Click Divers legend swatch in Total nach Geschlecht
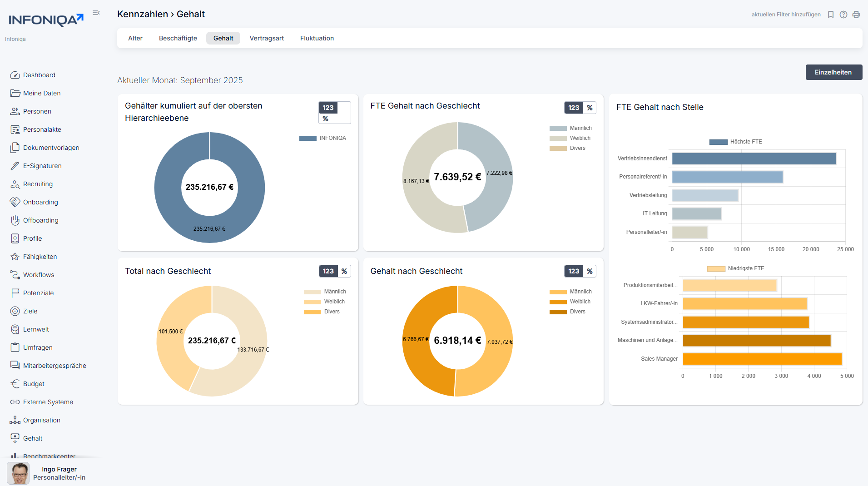Image resolution: width=868 pixels, height=486 pixels. pyautogui.click(x=312, y=312)
